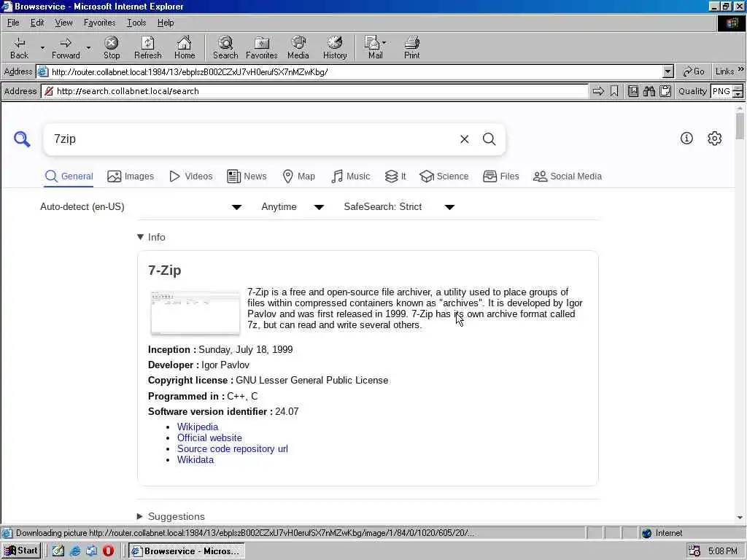Open the Home page button

click(185, 47)
